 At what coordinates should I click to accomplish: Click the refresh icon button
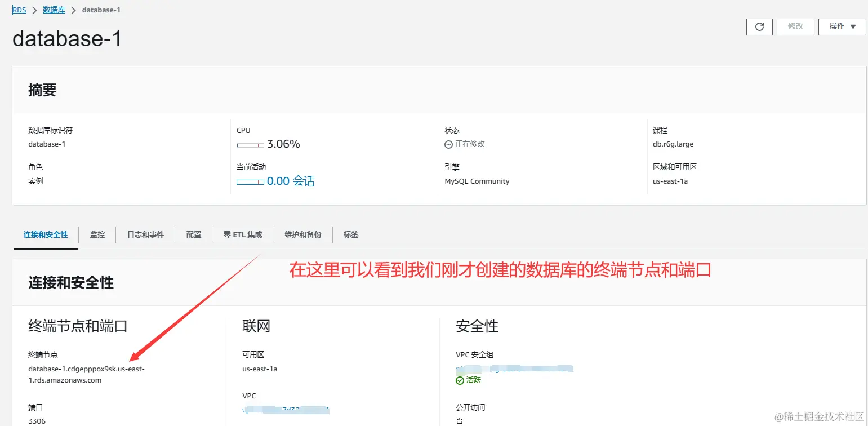759,26
